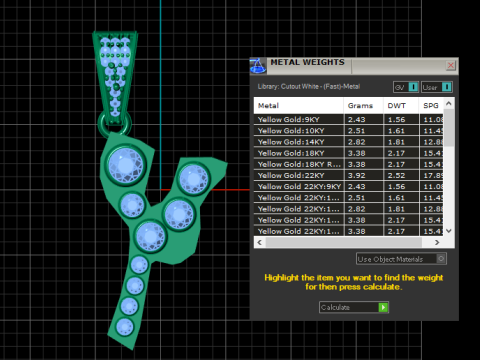Select the Yellow Gold:9KY row

349,119
